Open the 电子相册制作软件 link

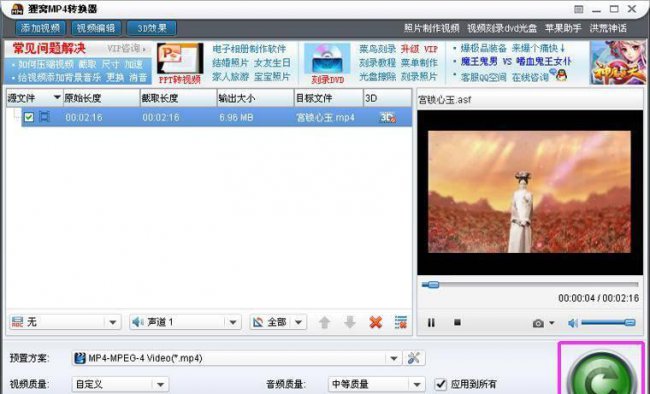click(x=249, y=49)
